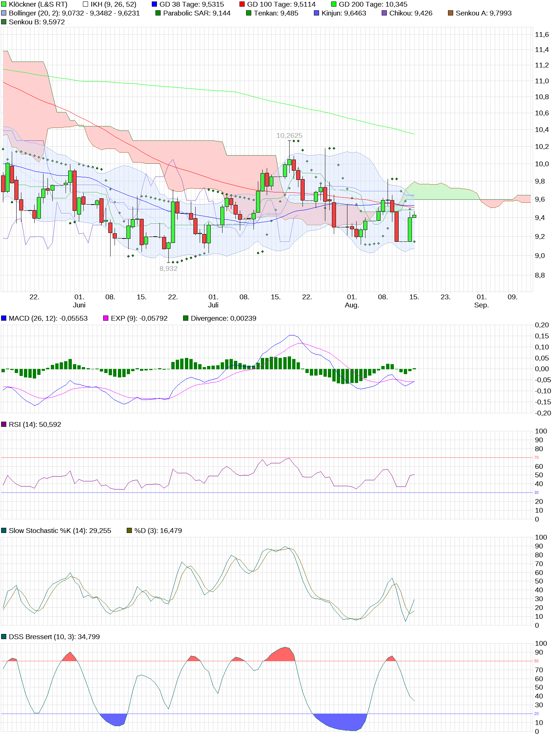Image resolution: width=560 pixels, height=739 pixels.
Task: Click the Tenkan legend color swatch
Action: (249, 13)
